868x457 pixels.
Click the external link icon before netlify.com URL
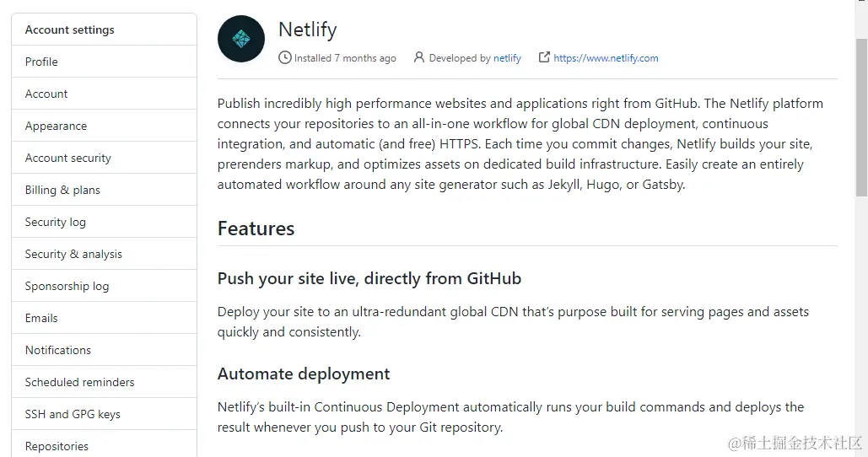coord(544,57)
